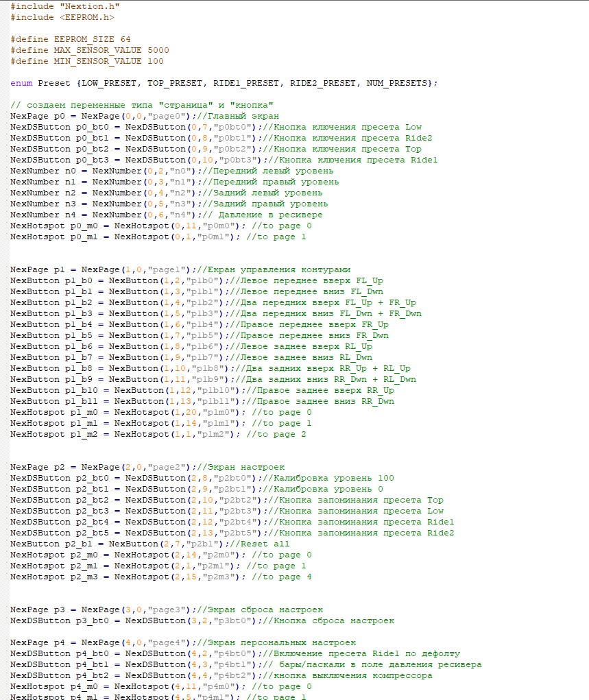Screen dimensions: 589x700
Task: Click the 'NexHotspot p4_m0' line
Action: coord(161,686)
